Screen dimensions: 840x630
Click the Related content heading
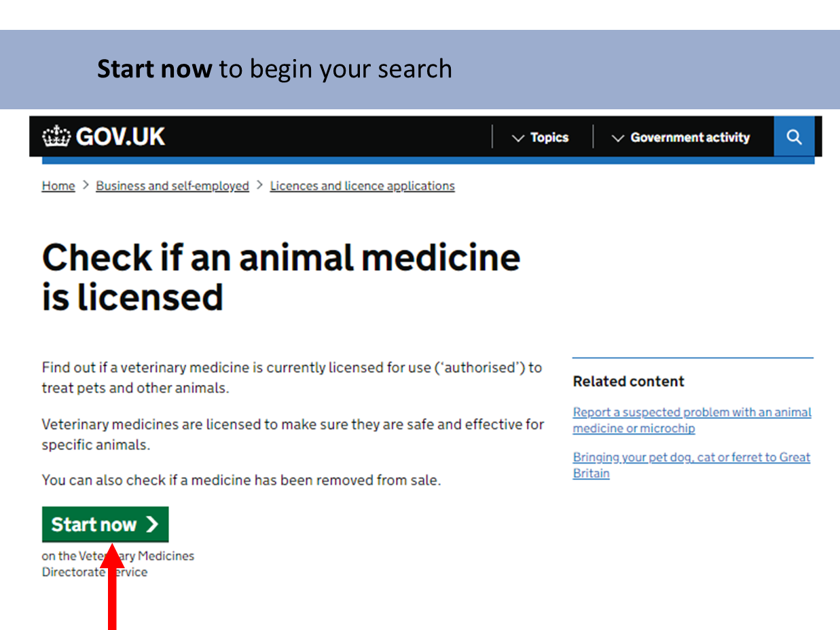(x=629, y=382)
